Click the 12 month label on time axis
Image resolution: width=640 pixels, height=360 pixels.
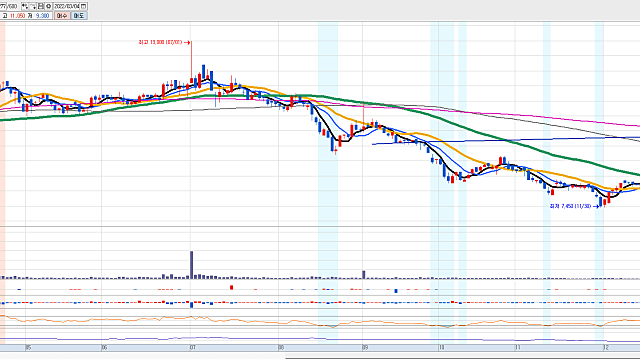pos(606,348)
